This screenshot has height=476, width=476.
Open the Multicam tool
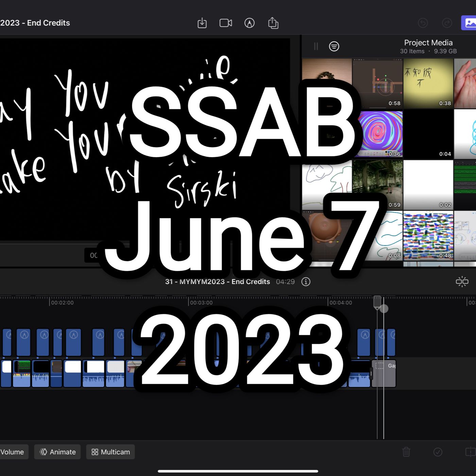click(110, 452)
